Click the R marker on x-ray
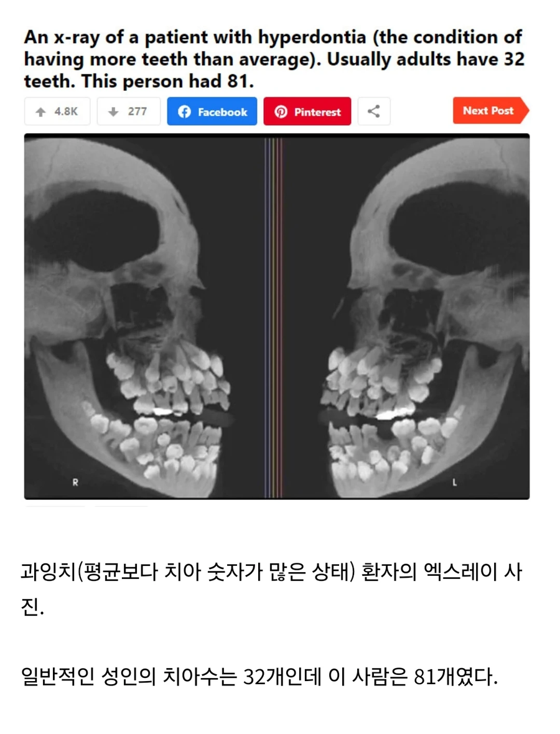The height and width of the screenshot is (734, 560). point(75,482)
